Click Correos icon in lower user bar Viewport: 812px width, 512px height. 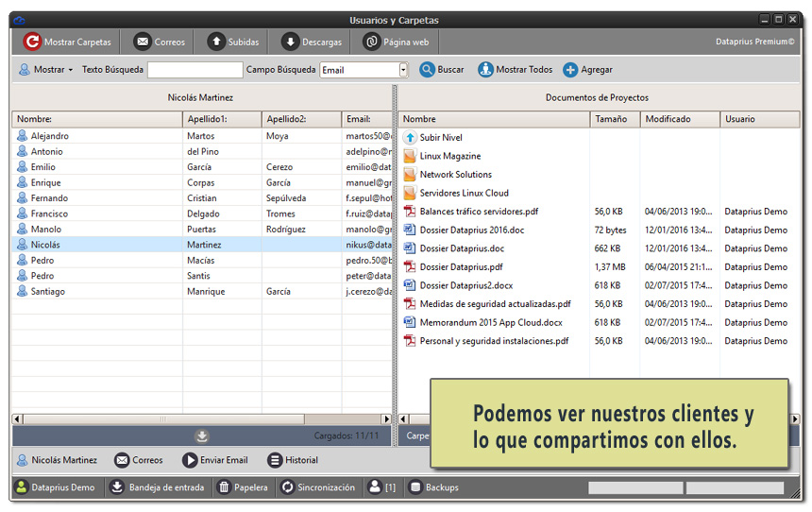pyautogui.click(x=122, y=460)
